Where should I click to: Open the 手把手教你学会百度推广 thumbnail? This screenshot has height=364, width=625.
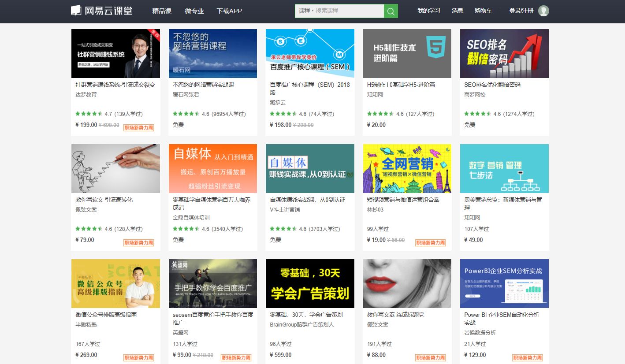coord(213,283)
